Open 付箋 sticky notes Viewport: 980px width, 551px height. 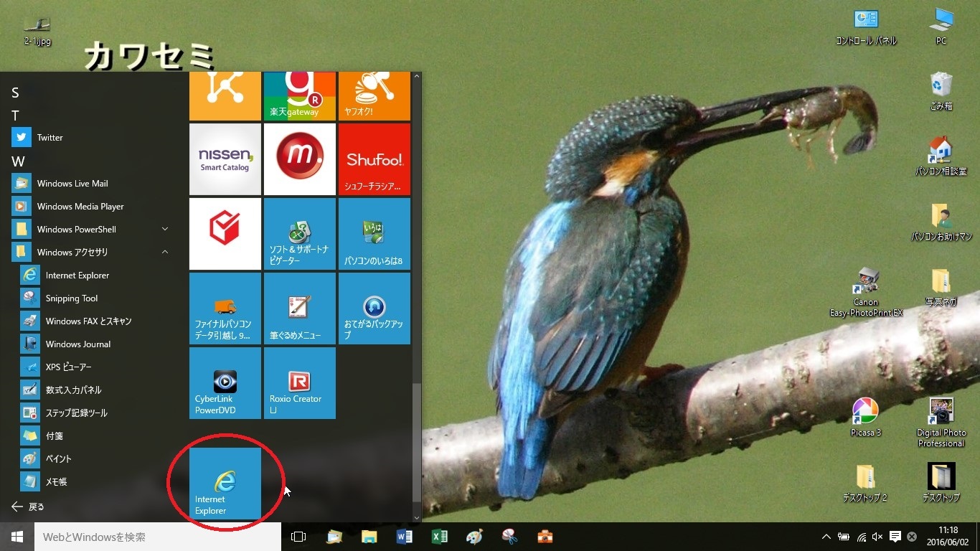pyautogui.click(x=95, y=435)
